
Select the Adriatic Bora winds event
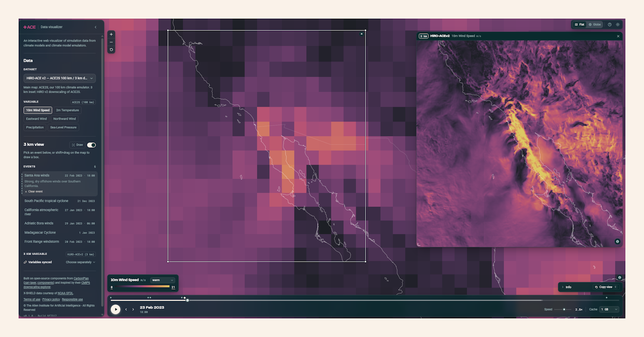[x=60, y=223]
